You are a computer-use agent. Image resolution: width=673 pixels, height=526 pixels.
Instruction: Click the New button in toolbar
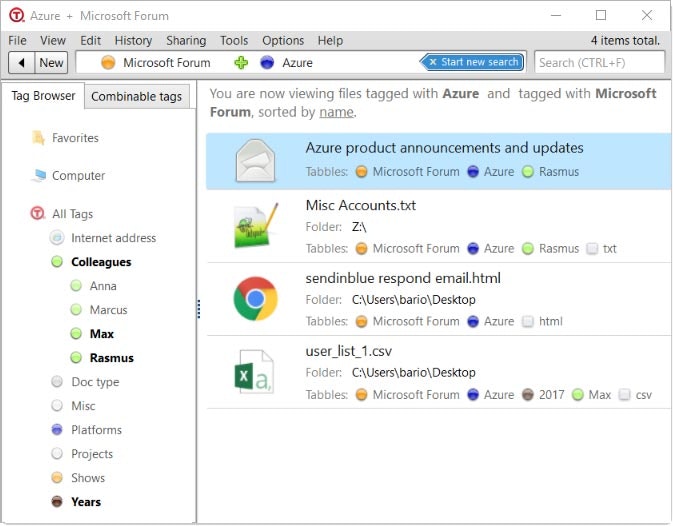(x=52, y=63)
